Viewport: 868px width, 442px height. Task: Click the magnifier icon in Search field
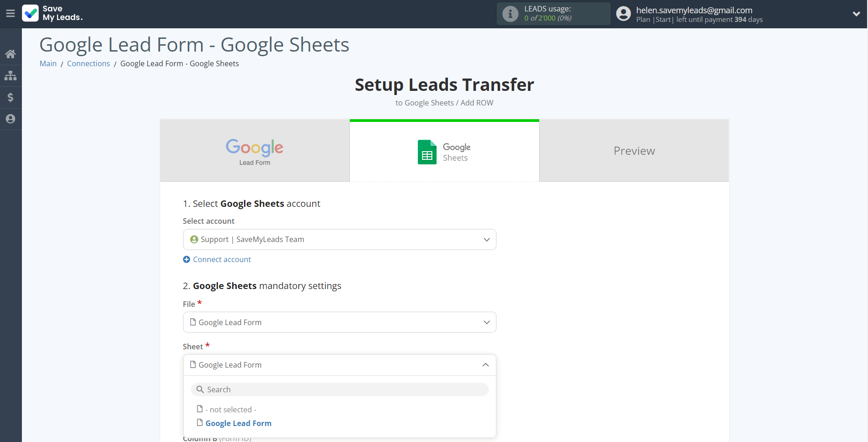tap(200, 389)
